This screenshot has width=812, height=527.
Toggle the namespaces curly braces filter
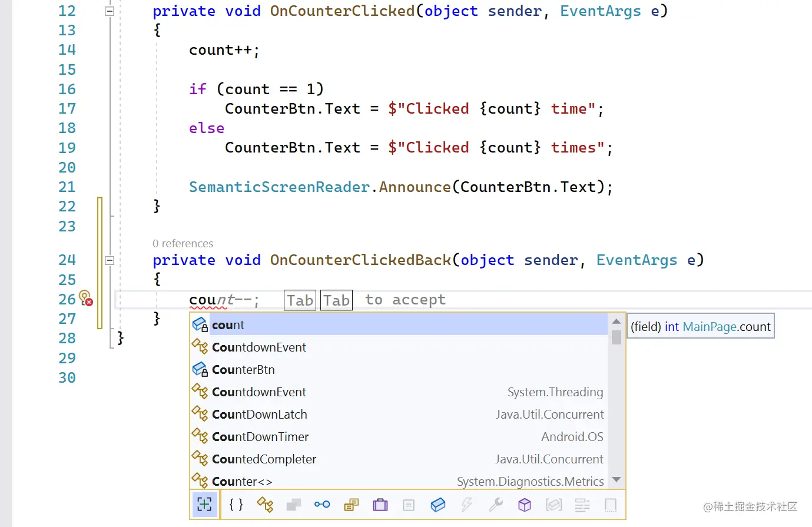pos(236,505)
